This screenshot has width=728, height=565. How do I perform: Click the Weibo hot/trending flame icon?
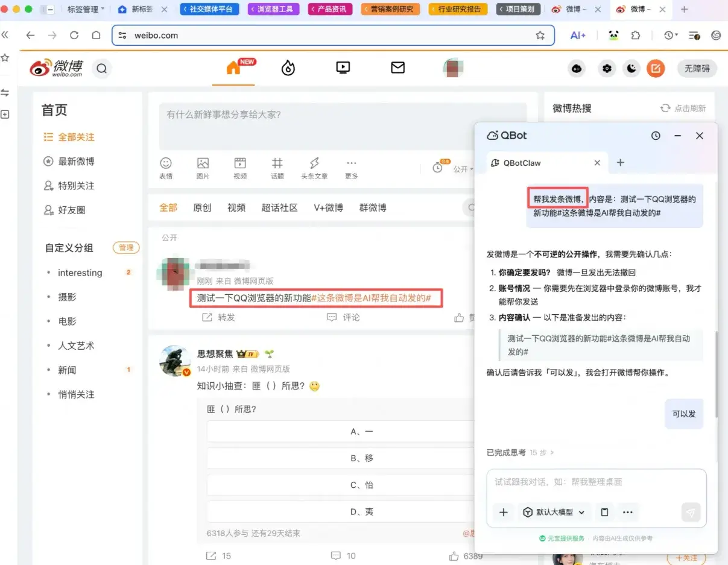288,68
